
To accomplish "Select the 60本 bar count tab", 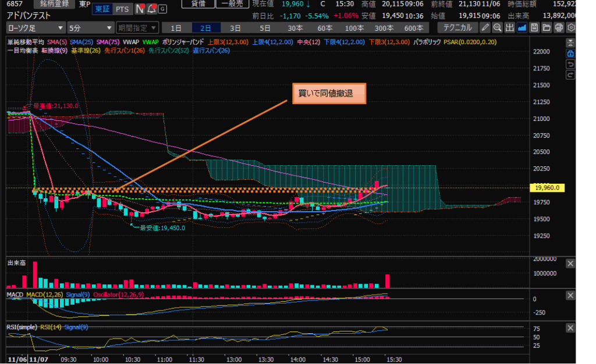I will 325,27.
